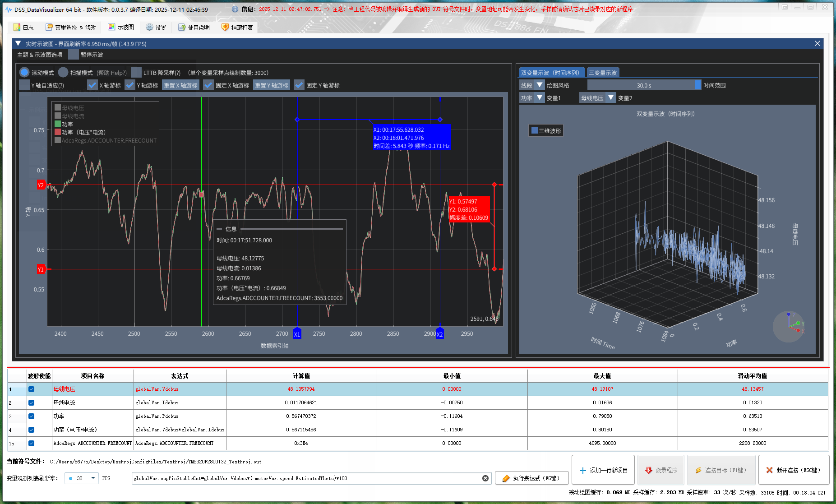The image size is (836, 504).
Task: Clear the expression input with X icon
Action: (x=485, y=478)
